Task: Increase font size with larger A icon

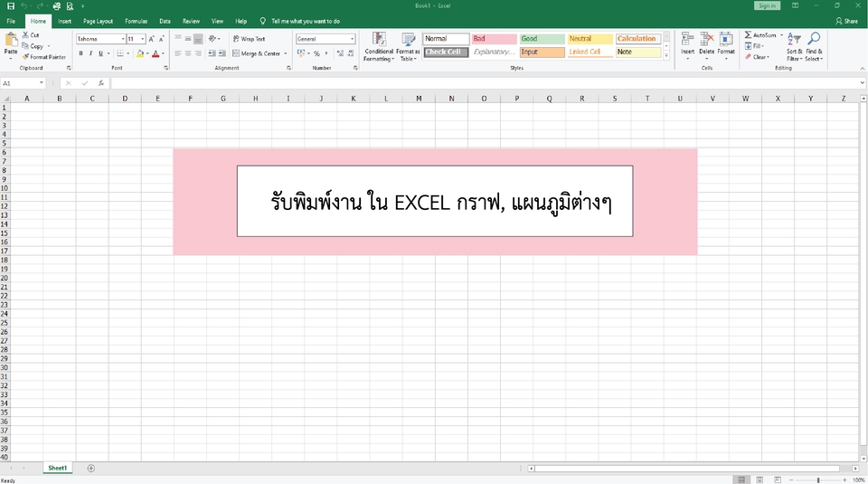Action: coord(151,39)
